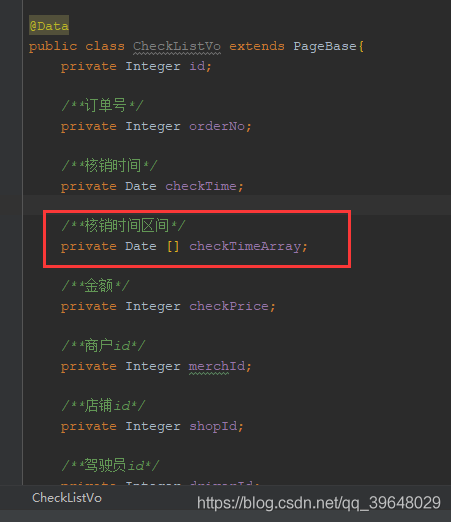
Task: Click the @Data annotation
Action: 49,26
